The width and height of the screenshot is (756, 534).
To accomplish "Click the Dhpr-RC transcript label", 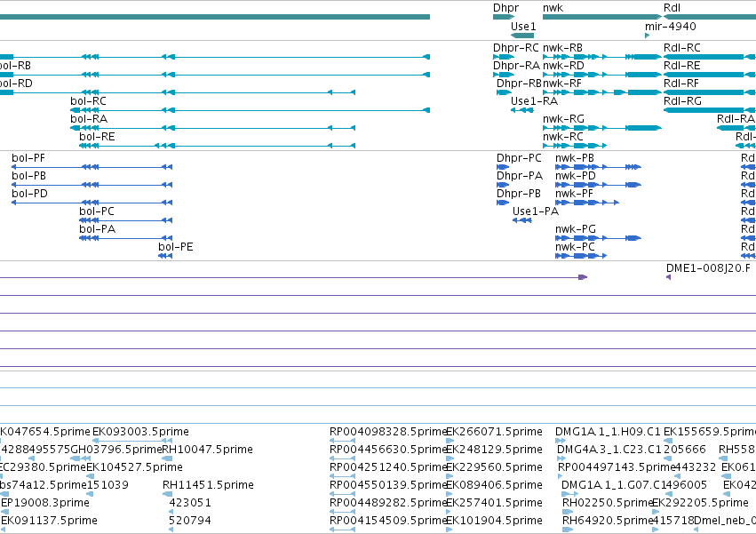I will (515, 48).
